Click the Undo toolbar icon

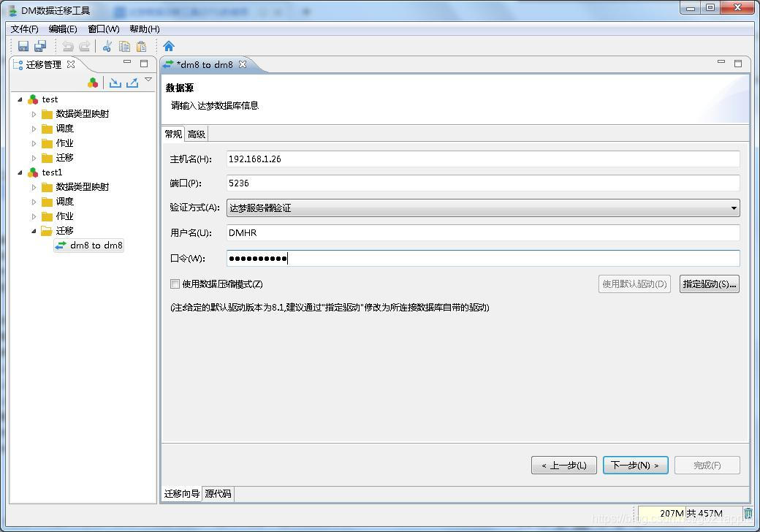(x=68, y=46)
